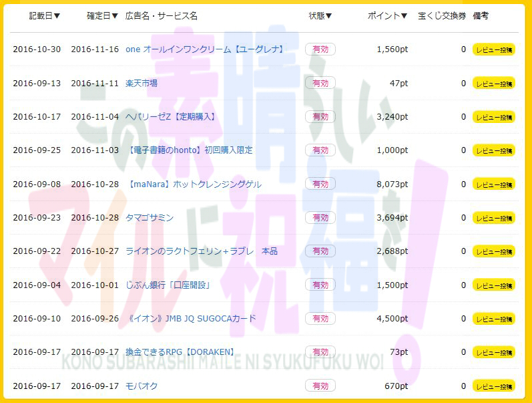Click 有効 status badge in SUGOCAカード row
This screenshot has height=403, width=532.
point(320,318)
